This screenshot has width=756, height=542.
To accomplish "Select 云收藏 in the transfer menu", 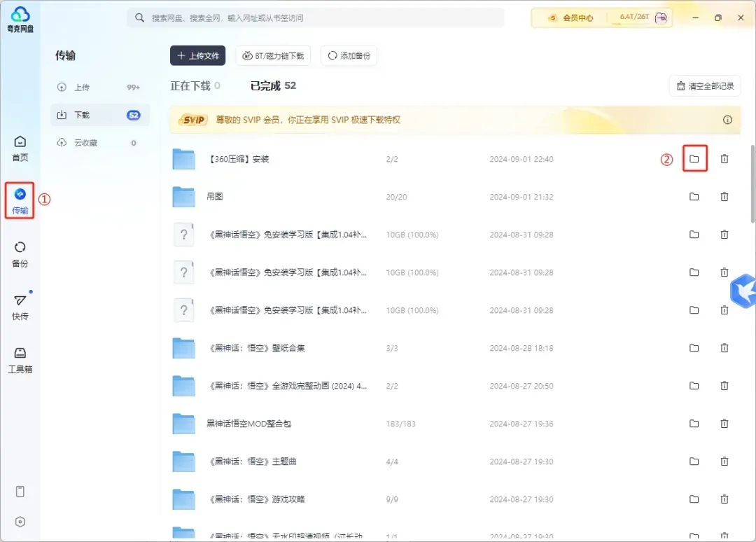I will coord(100,143).
